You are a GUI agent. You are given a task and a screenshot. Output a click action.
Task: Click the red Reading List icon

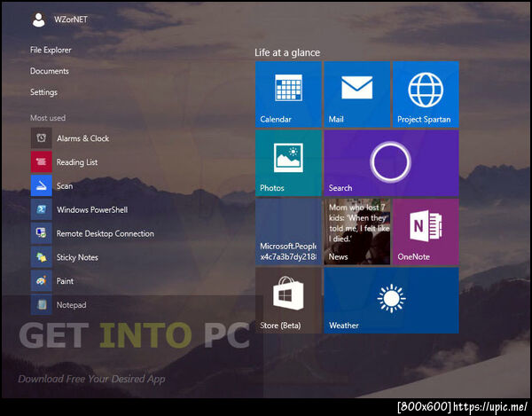tap(42, 161)
